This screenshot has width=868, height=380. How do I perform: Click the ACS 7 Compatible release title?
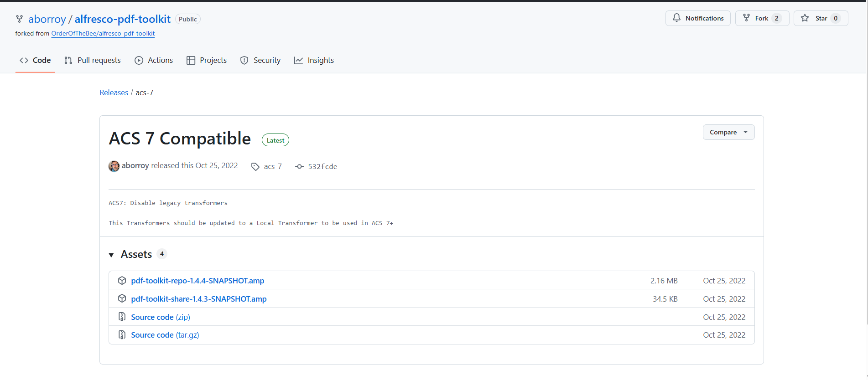click(x=180, y=139)
